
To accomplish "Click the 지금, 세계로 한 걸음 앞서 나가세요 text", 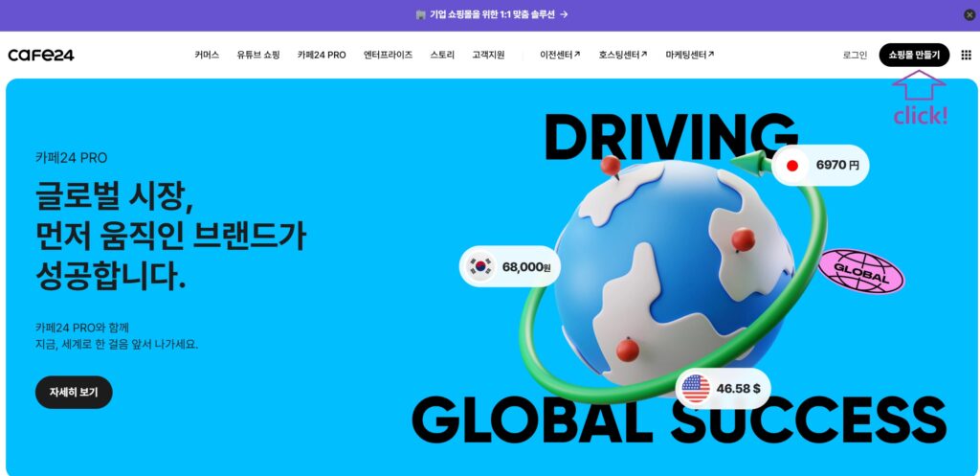I will (x=117, y=345).
